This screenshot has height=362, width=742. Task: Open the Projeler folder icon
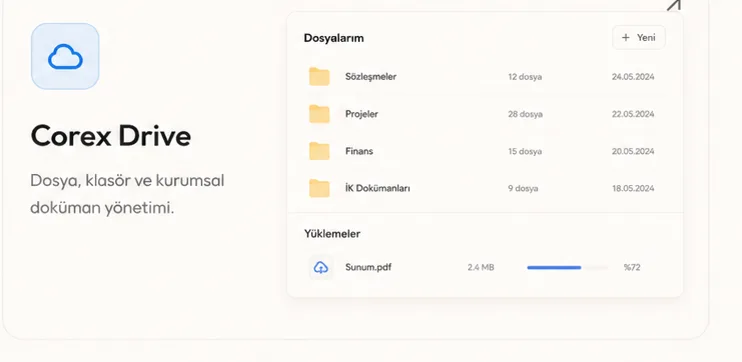pyautogui.click(x=319, y=114)
